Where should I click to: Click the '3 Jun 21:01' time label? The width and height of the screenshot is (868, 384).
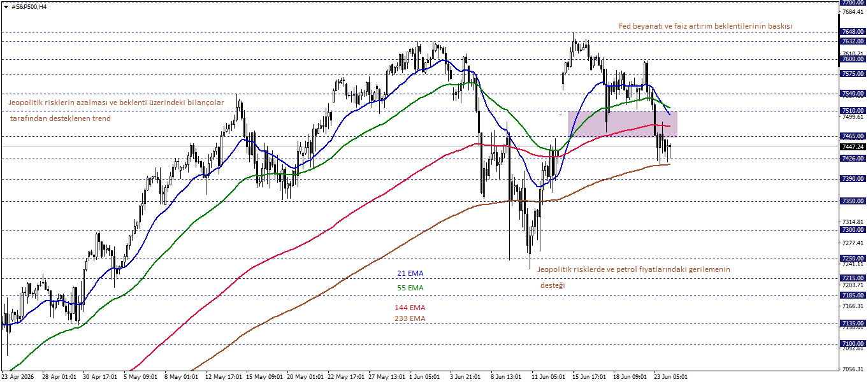tap(466, 377)
